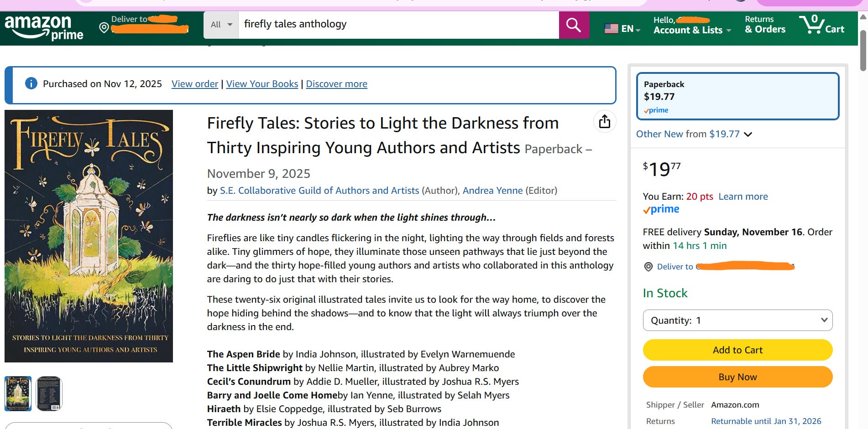This screenshot has width=868, height=429.
Task: Click The Aspen Bride story entry
Action: (361, 354)
